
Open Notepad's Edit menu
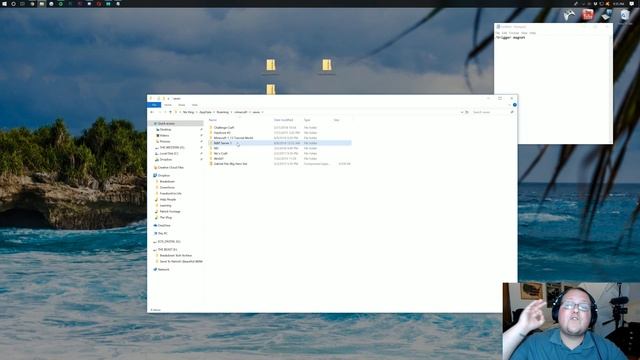coord(504,33)
